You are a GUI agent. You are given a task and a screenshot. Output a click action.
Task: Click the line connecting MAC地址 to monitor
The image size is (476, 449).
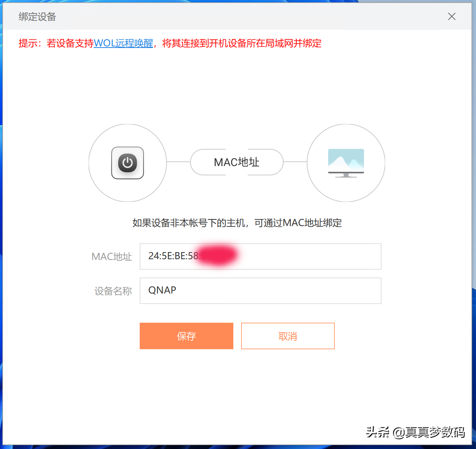pos(295,162)
